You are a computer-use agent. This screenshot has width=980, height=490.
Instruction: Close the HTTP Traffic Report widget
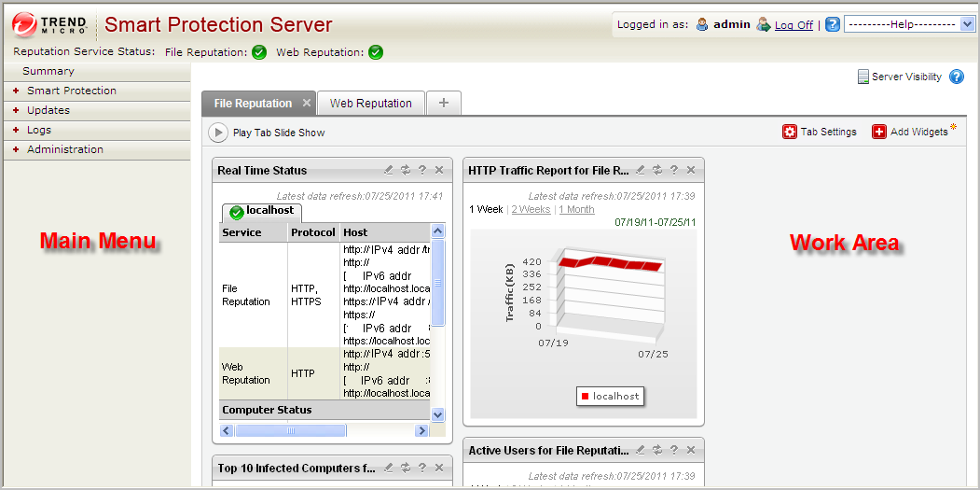click(x=691, y=170)
